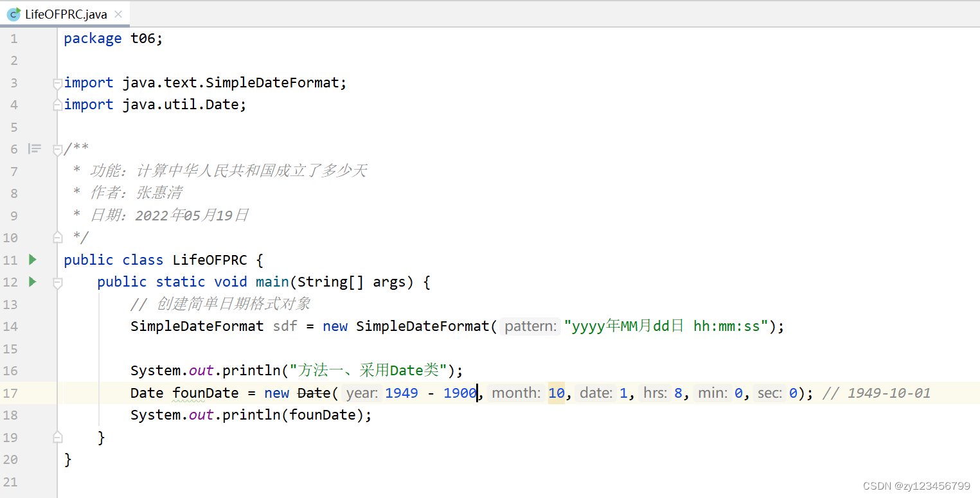
Task: Click the value 1949 on line 17
Action: pos(402,393)
